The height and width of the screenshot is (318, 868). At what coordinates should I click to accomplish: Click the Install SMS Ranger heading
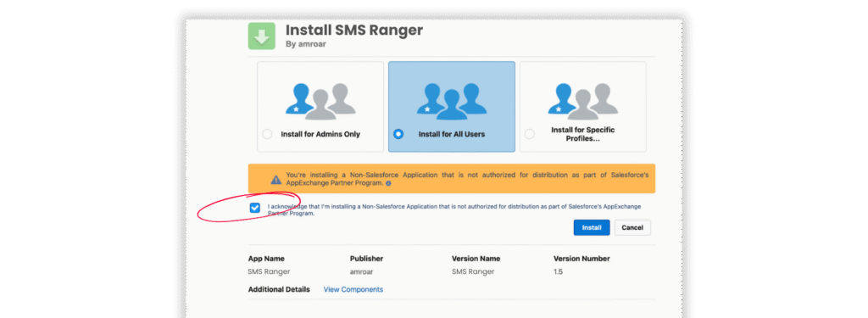point(354,30)
